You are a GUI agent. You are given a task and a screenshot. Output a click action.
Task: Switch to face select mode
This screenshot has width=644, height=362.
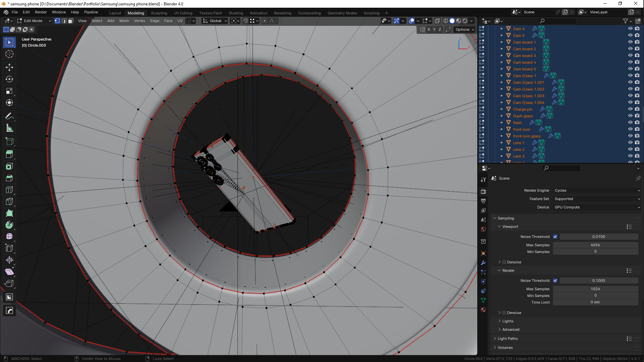pos(71,21)
